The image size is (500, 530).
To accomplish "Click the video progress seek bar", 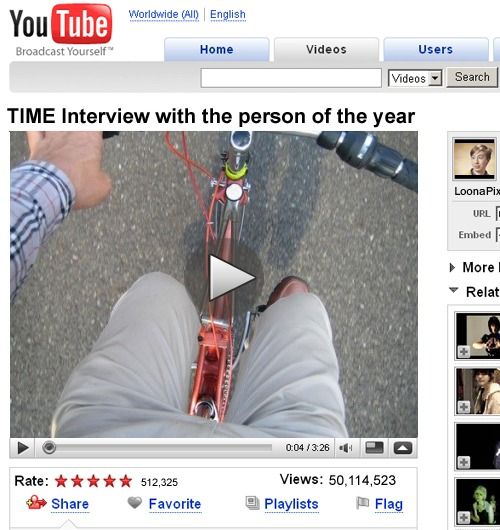I will [x=157, y=448].
